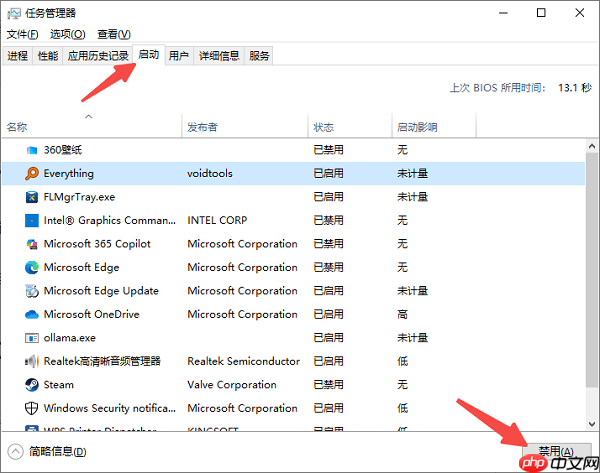
Task: Switch to the 服务 tab
Action: tap(259, 56)
